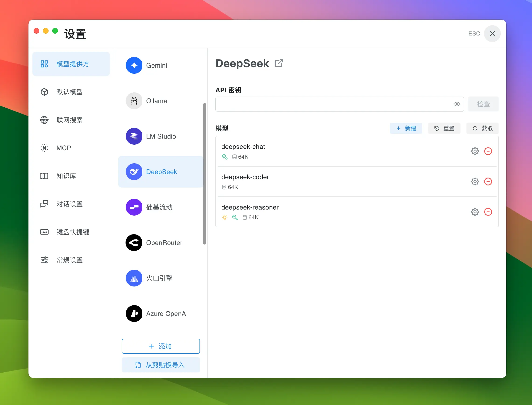Open DeepSeek external website link icon
This screenshot has width=532, height=405.
[279, 63]
